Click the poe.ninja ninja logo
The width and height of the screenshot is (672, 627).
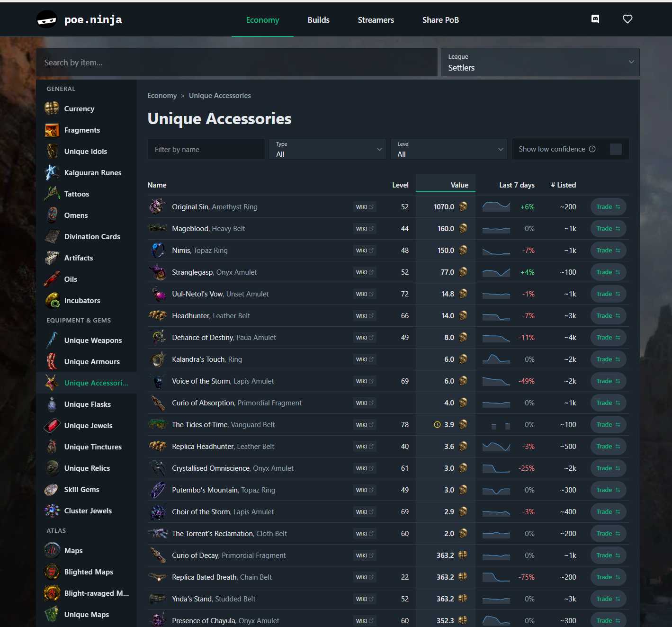point(47,19)
